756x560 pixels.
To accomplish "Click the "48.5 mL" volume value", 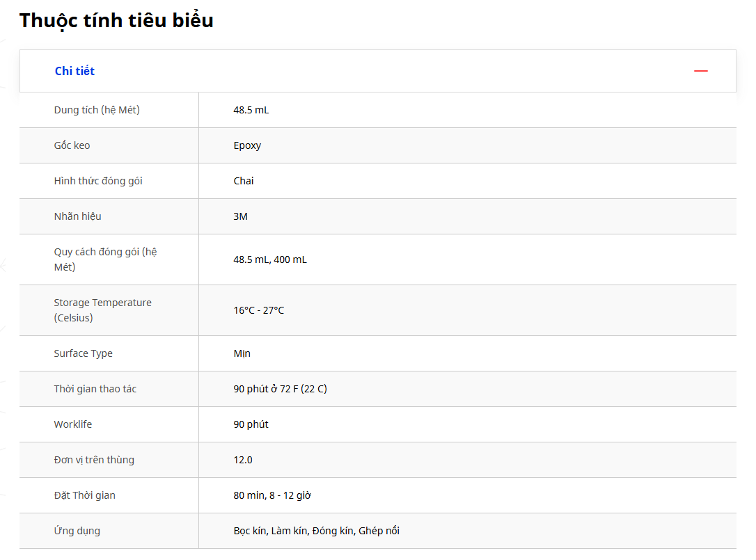I will click(251, 110).
